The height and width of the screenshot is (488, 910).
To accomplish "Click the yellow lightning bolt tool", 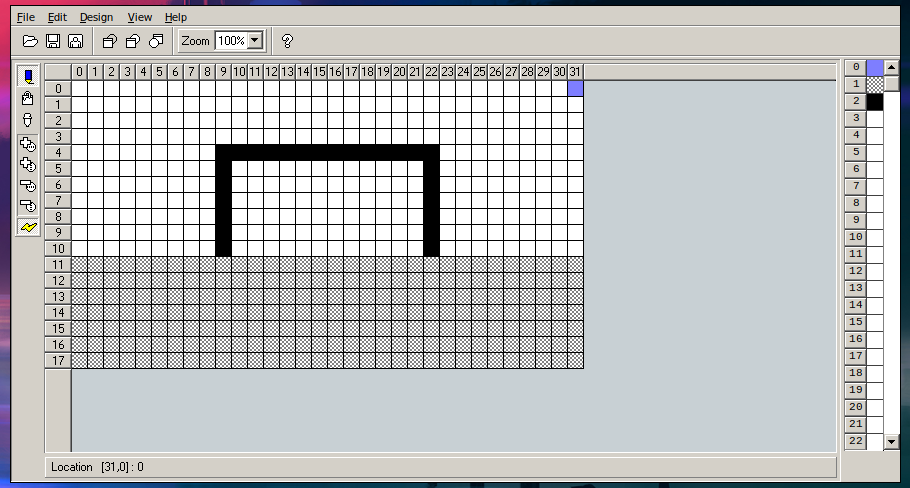I will click(29, 227).
